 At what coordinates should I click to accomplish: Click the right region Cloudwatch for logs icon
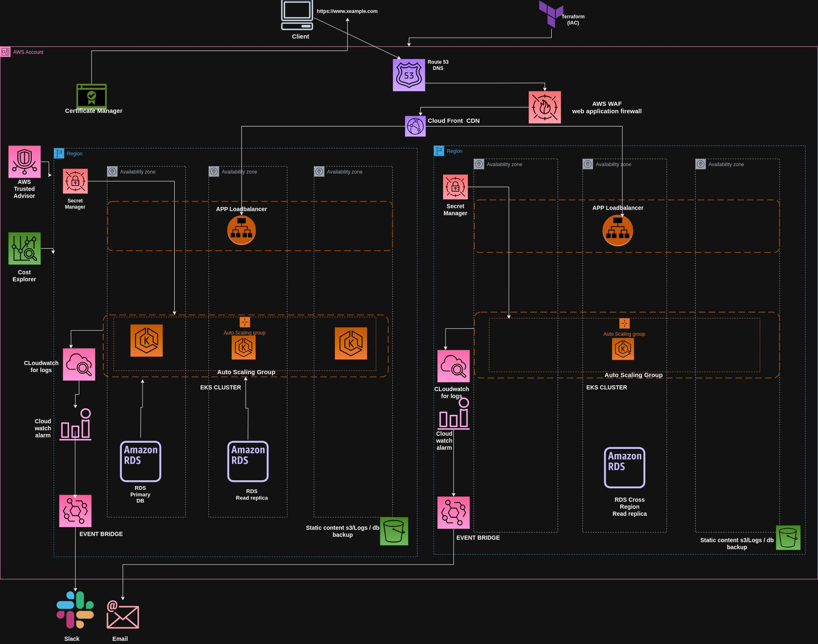(453, 366)
